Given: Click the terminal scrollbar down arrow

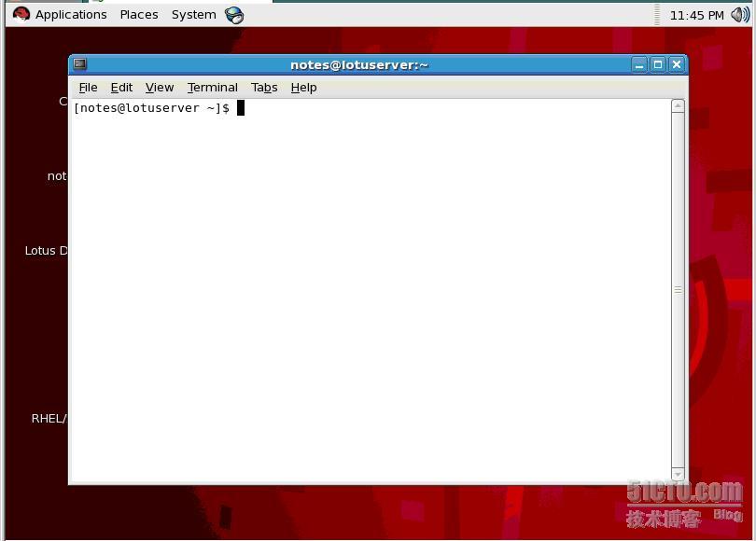Looking at the screenshot, I should [678, 474].
